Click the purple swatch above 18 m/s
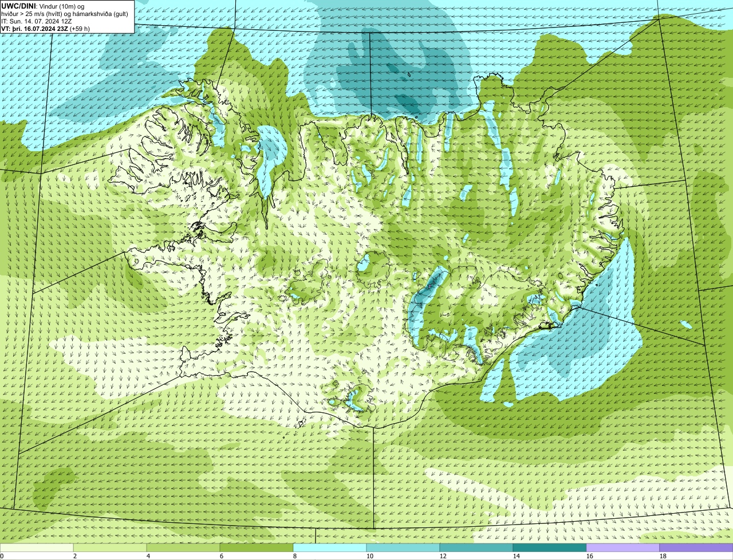 (696, 548)
